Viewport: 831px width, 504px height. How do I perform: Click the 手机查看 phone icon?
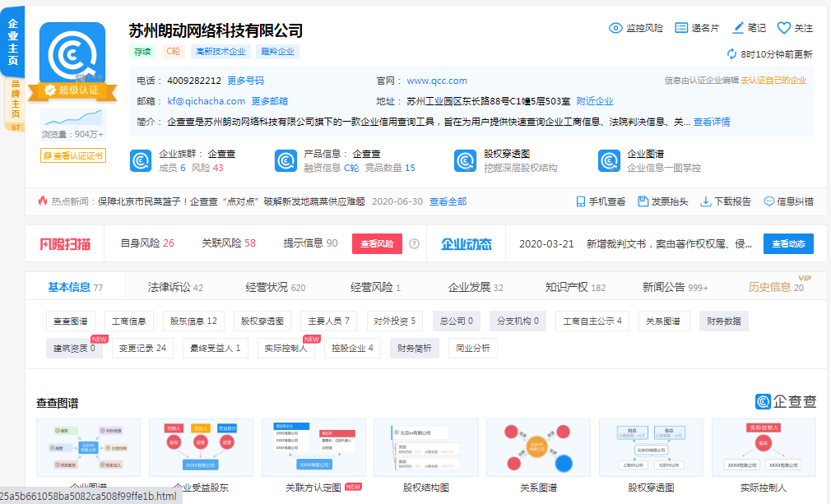(581, 201)
